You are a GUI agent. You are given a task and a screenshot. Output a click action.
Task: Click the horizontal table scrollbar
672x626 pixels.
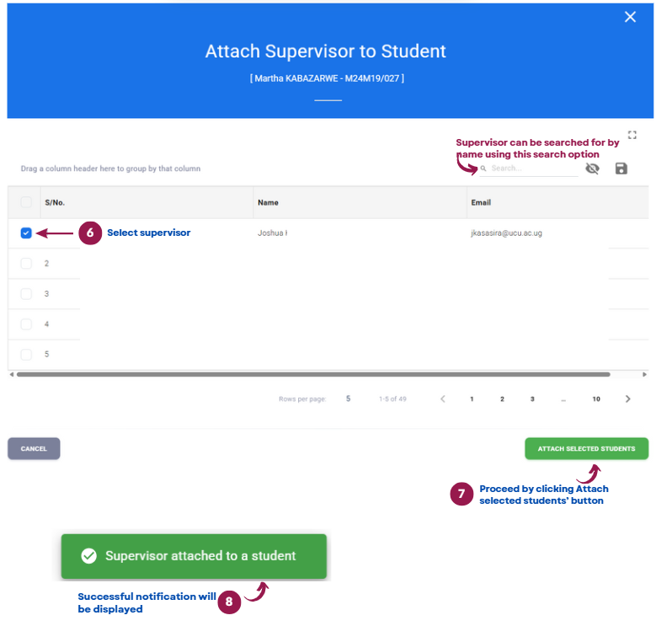[313, 374]
